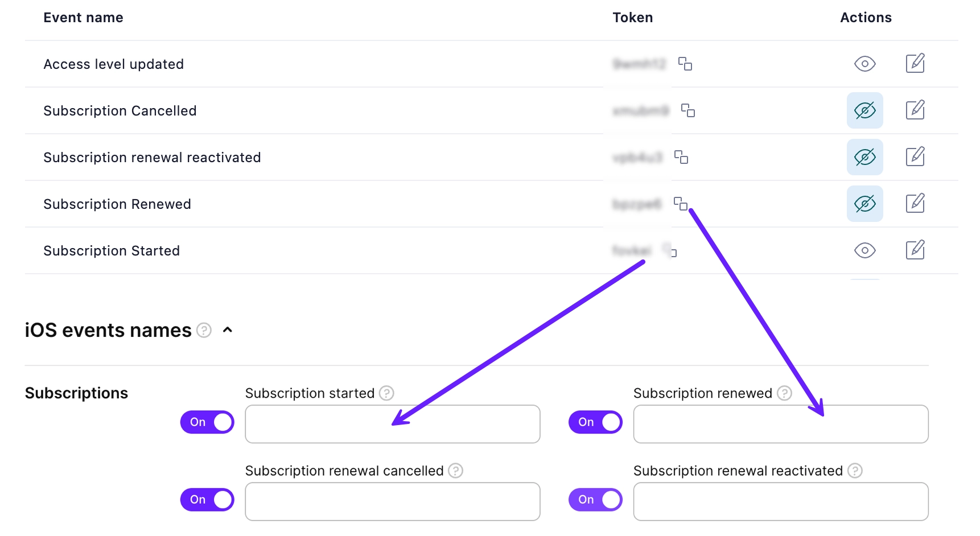The image size is (980, 536).
Task: Sort table by Event name column
Action: (83, 17)
